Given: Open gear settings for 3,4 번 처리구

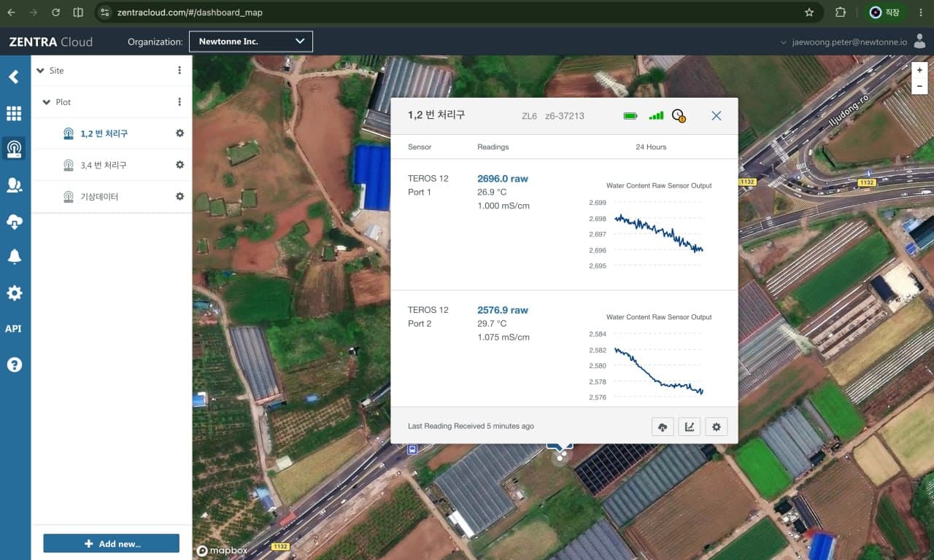Looking at the screenshot, I should point(180,165).
